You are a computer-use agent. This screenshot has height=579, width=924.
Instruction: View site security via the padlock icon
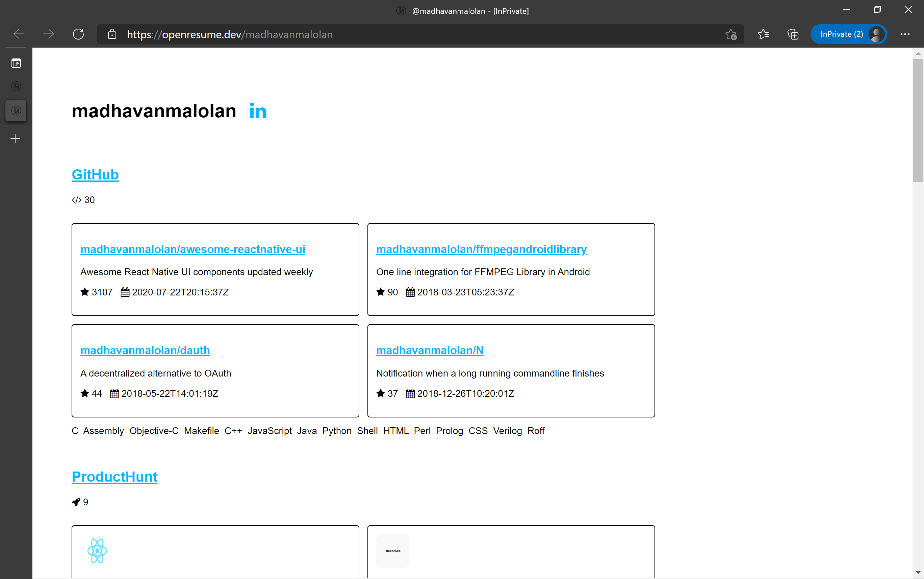pos(112,34)
